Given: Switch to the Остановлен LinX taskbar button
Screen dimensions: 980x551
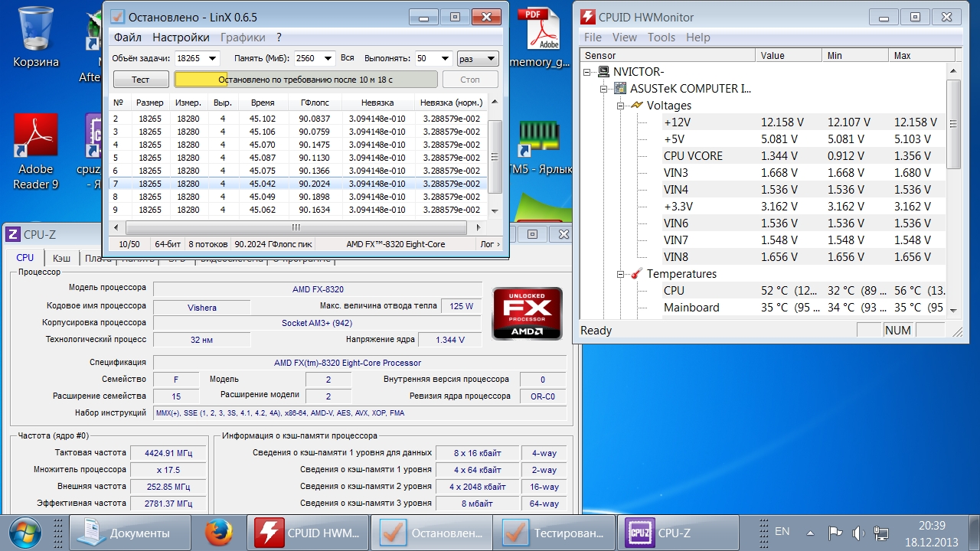Looking at the screenshot, I should (432, 533).
